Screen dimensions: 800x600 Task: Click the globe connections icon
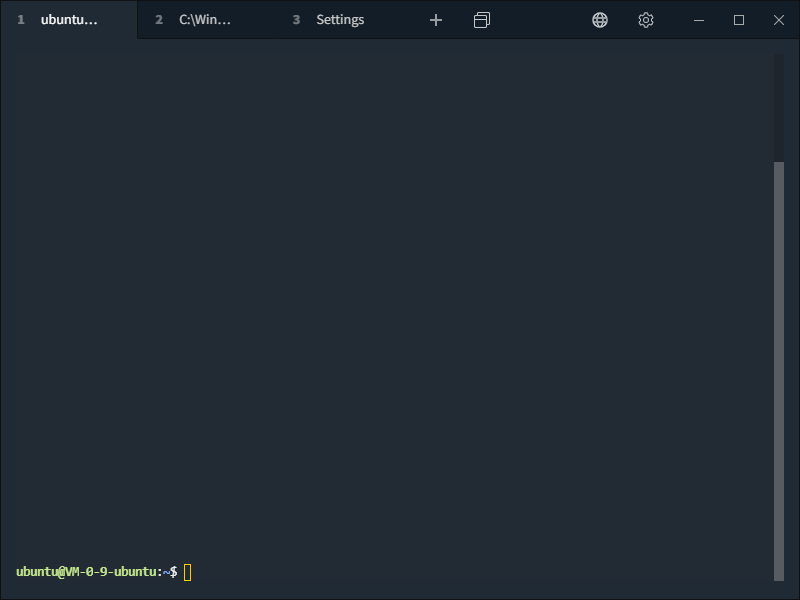(600, 20)
